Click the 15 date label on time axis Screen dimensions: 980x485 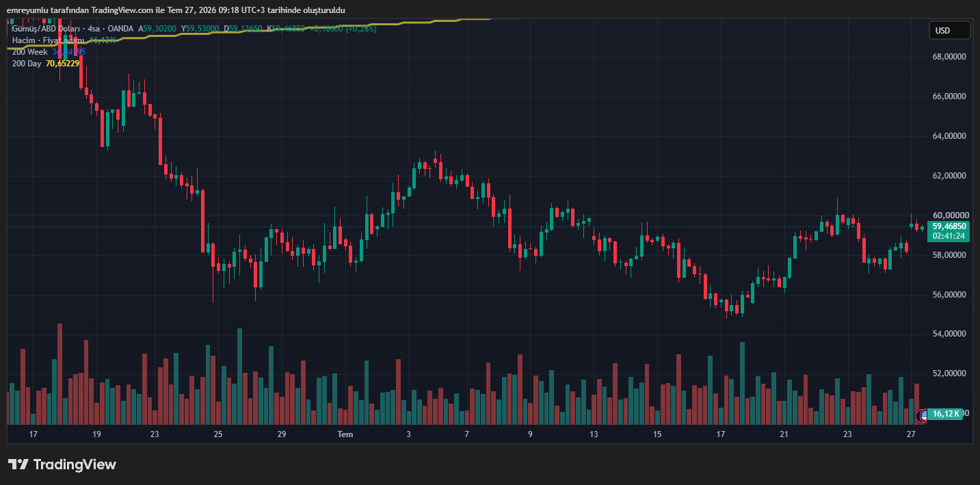tap(657, 434)
